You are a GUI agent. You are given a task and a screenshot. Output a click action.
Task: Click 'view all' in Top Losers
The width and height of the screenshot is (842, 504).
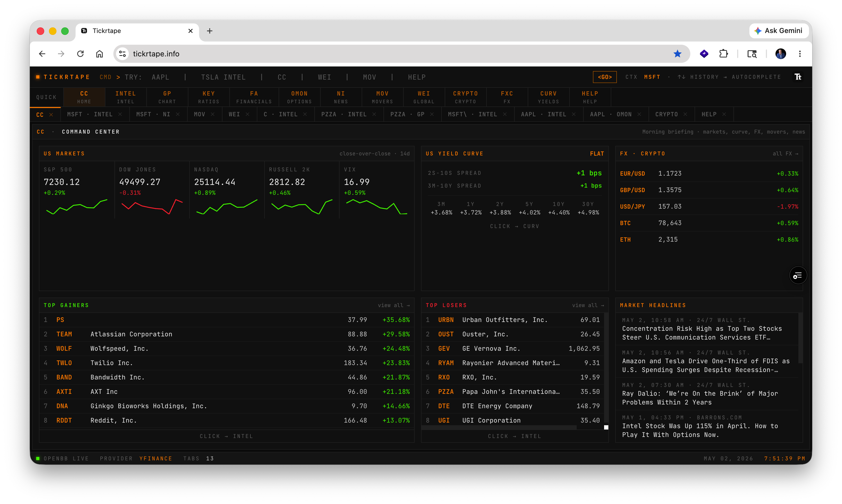coord(588,305)
